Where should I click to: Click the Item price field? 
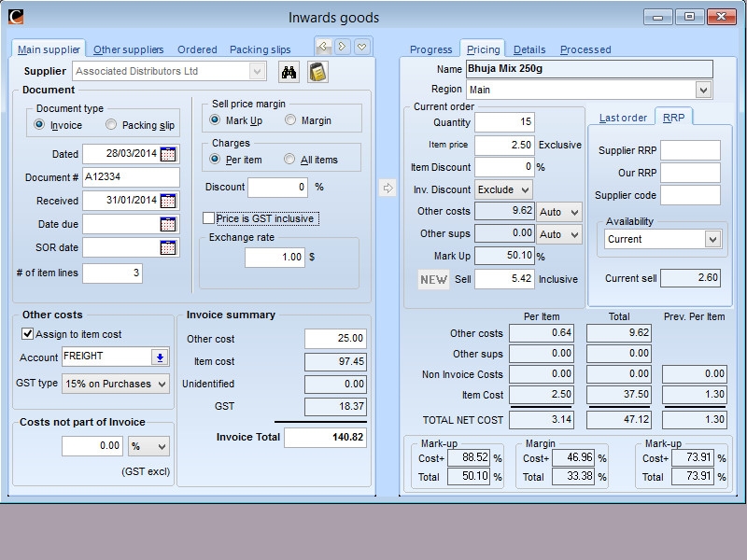pos(504,145)
